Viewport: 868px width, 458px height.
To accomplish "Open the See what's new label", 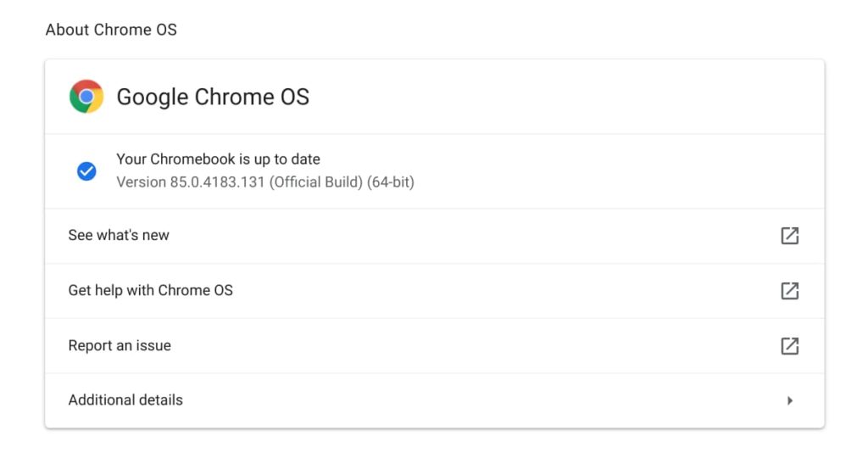I will coord(119,235).
